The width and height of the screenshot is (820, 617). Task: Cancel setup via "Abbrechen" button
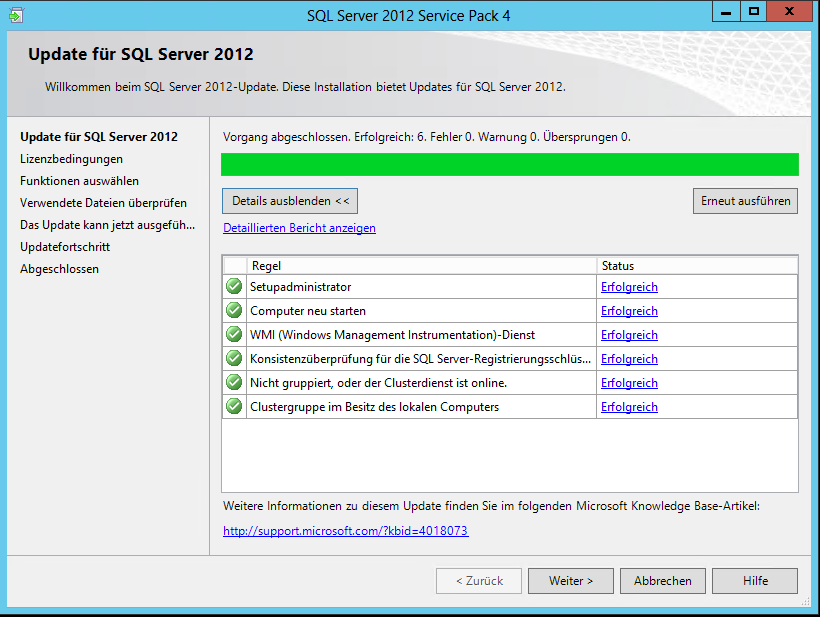coord(662,580)
